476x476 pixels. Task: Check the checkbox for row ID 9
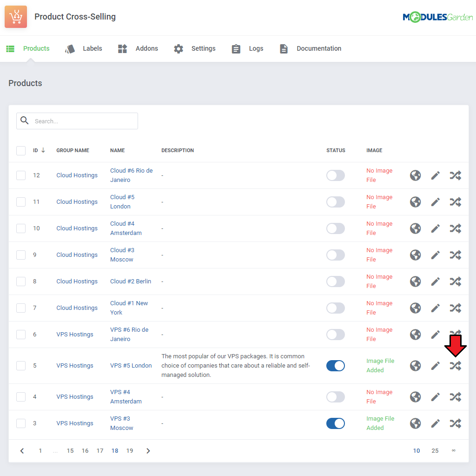click(x=21, y=255)
